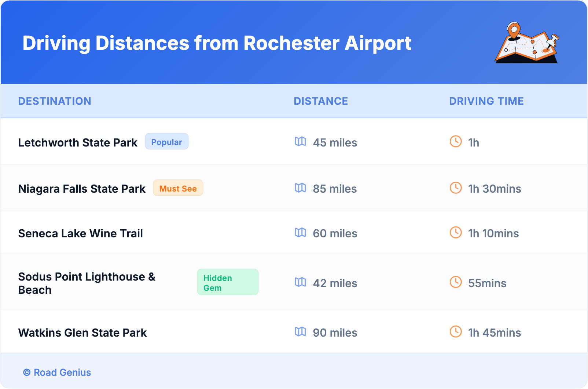
Task: Select the Popular badge
Action: [166, 142]
